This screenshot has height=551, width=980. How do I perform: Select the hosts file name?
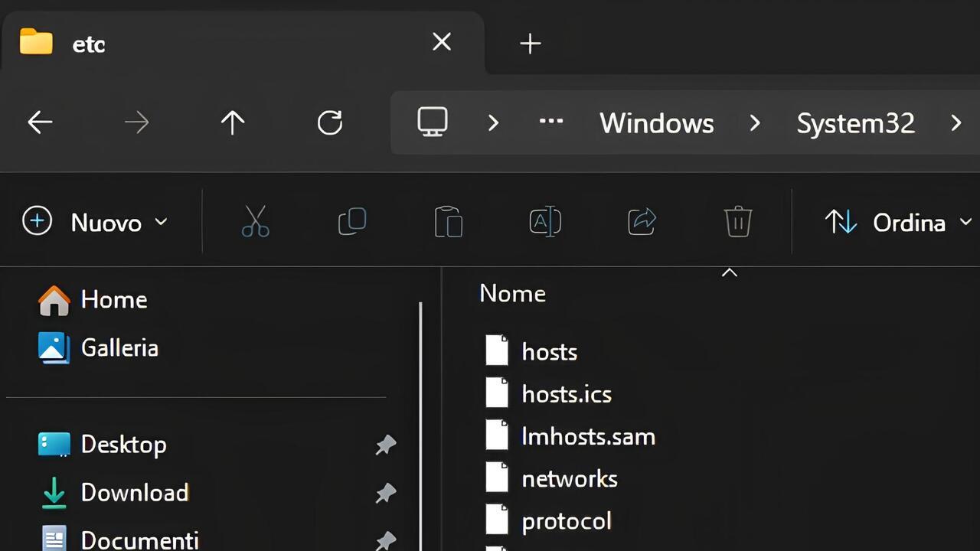tap(549, 352)
